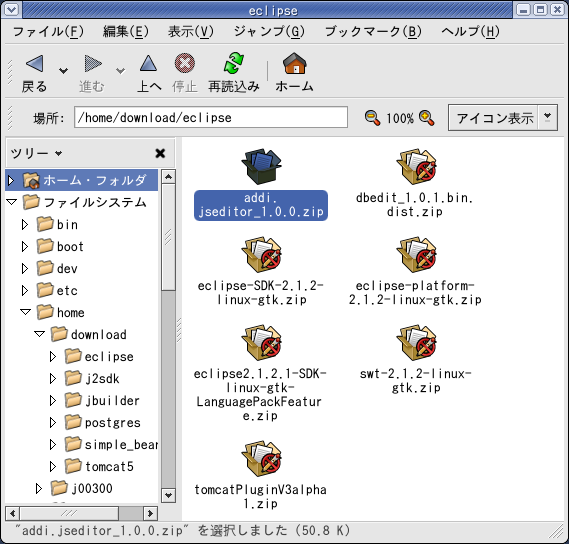This screenshot has width=569, height=544.
Task: Click tree horizontal scrollbar right arrow
Action: click(150, 514)
